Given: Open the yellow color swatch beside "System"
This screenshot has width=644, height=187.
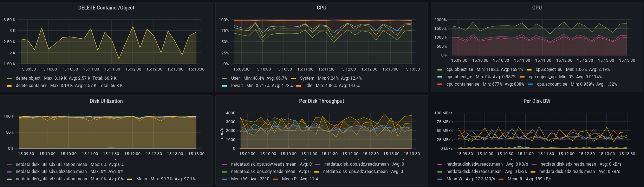Looking at the screenshot, I should pos(293,79).
